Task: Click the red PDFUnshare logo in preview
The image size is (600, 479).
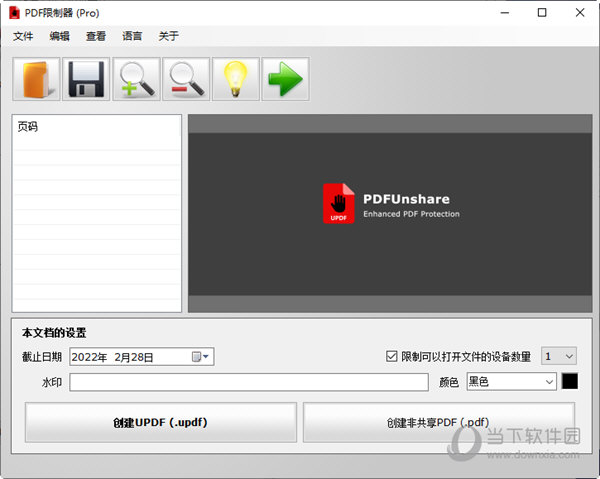Action: click(x=339, y=203)
